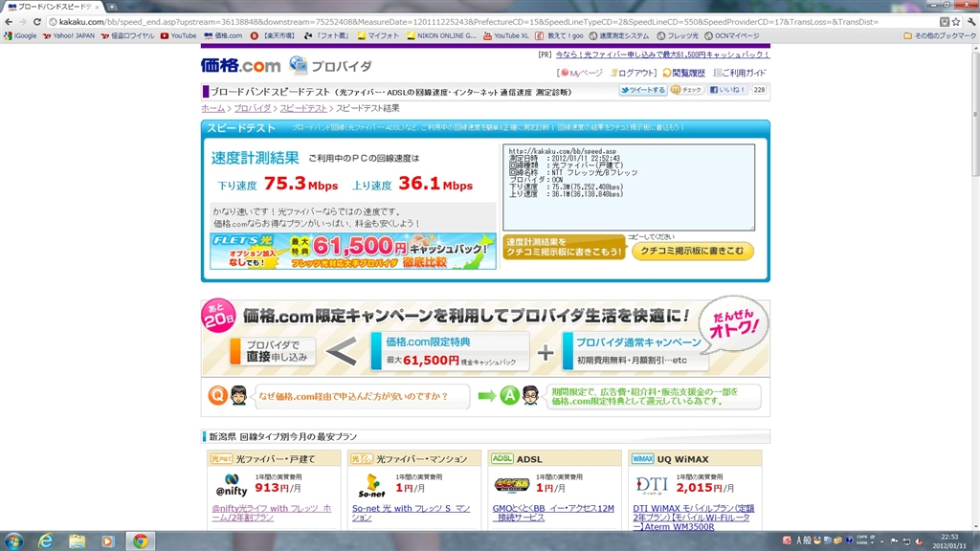This screenshot has height=551, width=980.
Task: Click the 価格.com限定特典 61,500円 box
Action: (x=450, y=351)
